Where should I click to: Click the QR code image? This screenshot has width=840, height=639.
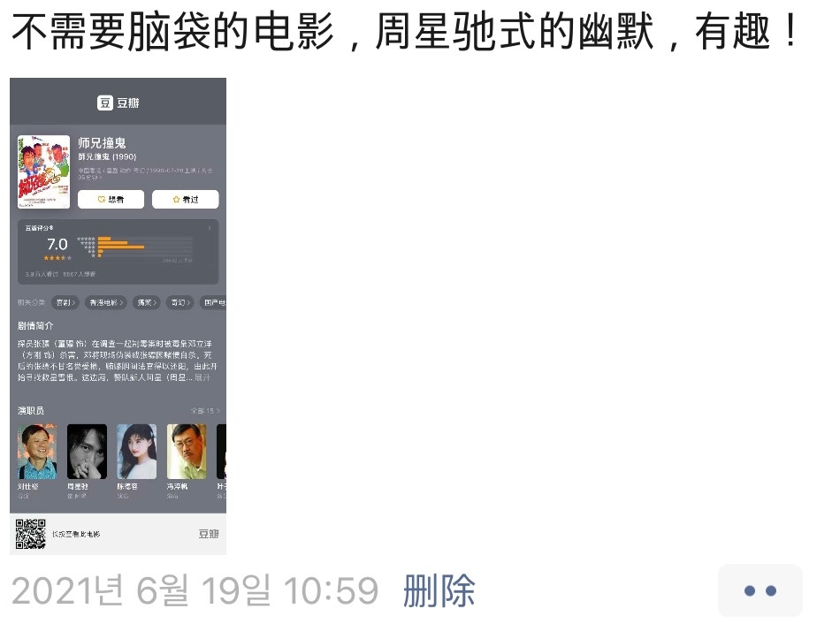click(31, 534)
